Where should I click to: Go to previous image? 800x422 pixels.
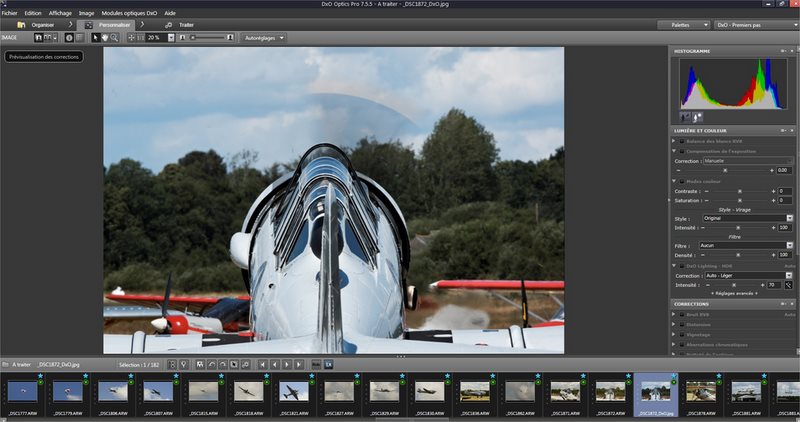click(x=274, y=365)
